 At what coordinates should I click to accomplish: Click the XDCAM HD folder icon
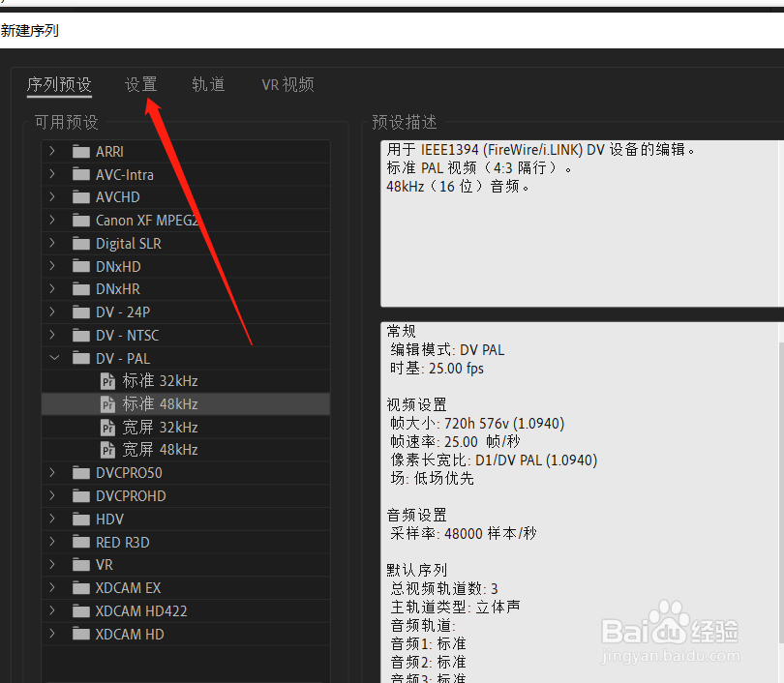[x=81, y=634]
